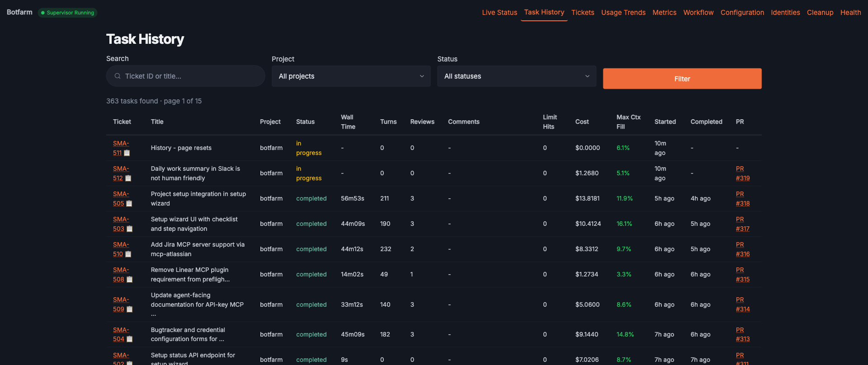Viewport: 868px width, 365px height.
Task: Open the Tickets page
Action: tap(583, 13)
